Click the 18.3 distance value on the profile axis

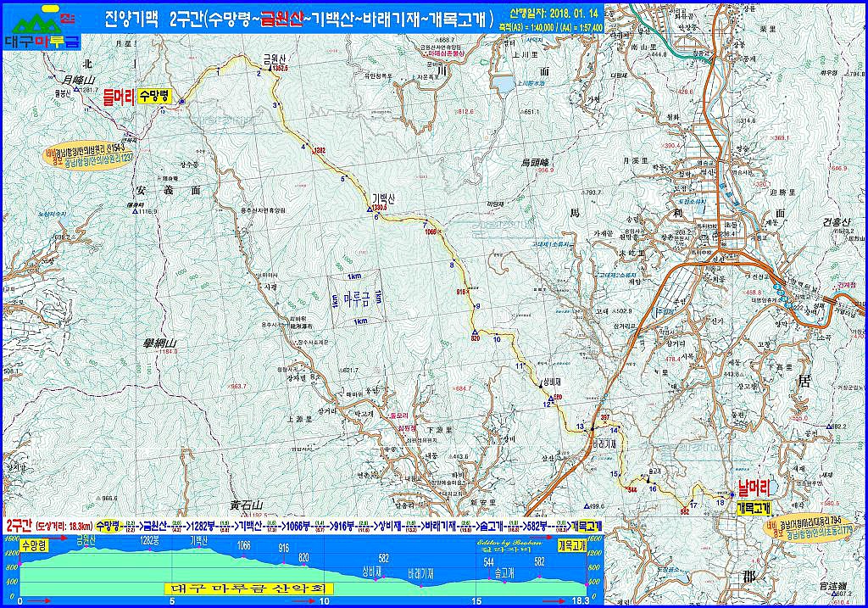point(580,600)
